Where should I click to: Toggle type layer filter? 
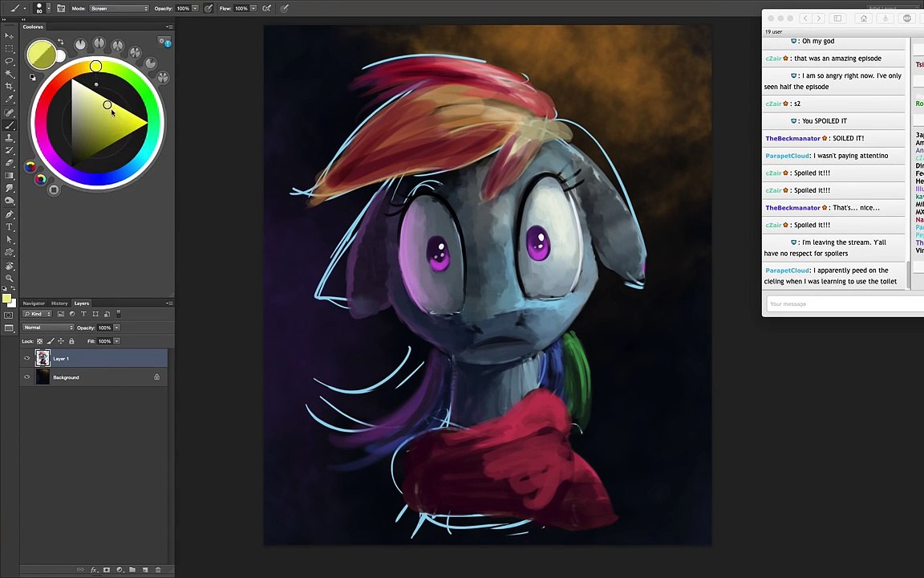(x=83, y=314)
